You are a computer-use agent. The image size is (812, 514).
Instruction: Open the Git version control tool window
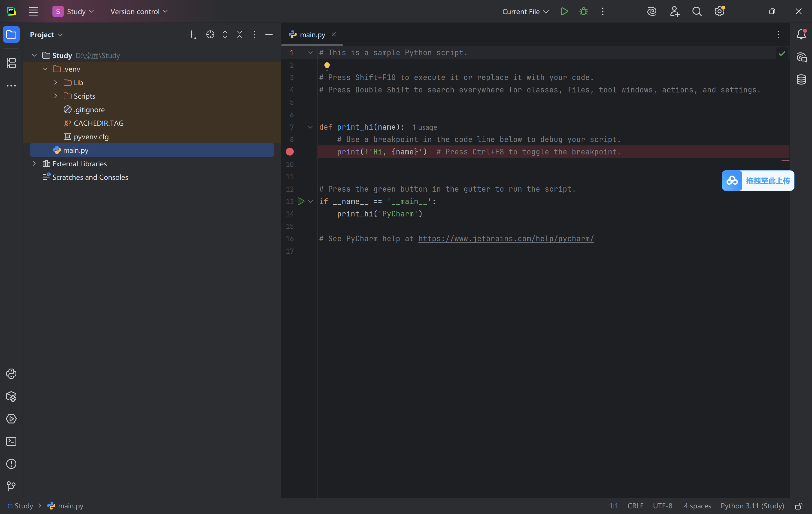coord(11,486)
